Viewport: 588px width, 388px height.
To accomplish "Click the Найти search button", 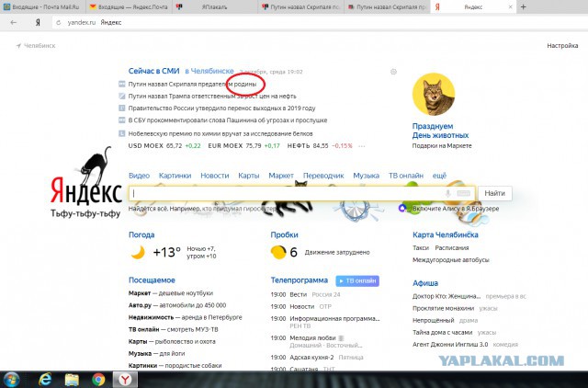I will pyautogui.click(x=494, y=193).
